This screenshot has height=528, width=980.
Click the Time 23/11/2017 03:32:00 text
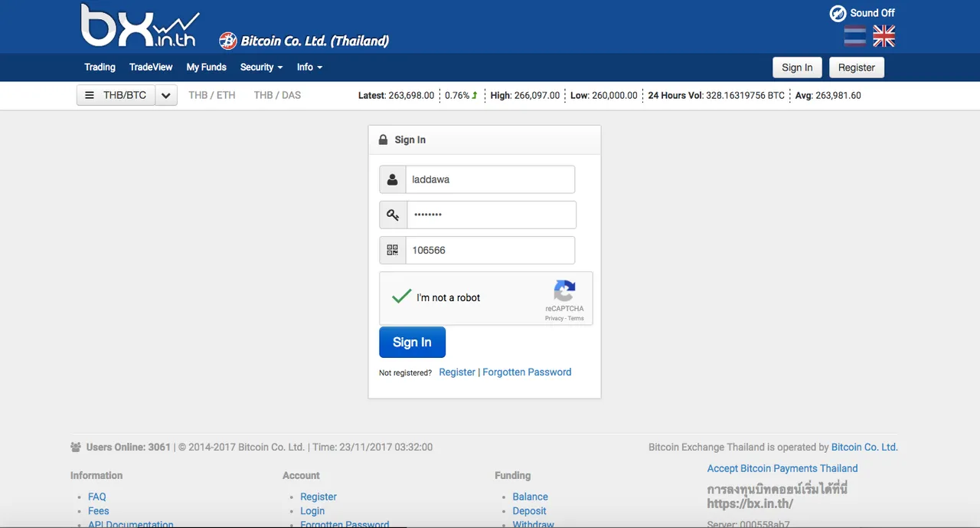(373, 447)
